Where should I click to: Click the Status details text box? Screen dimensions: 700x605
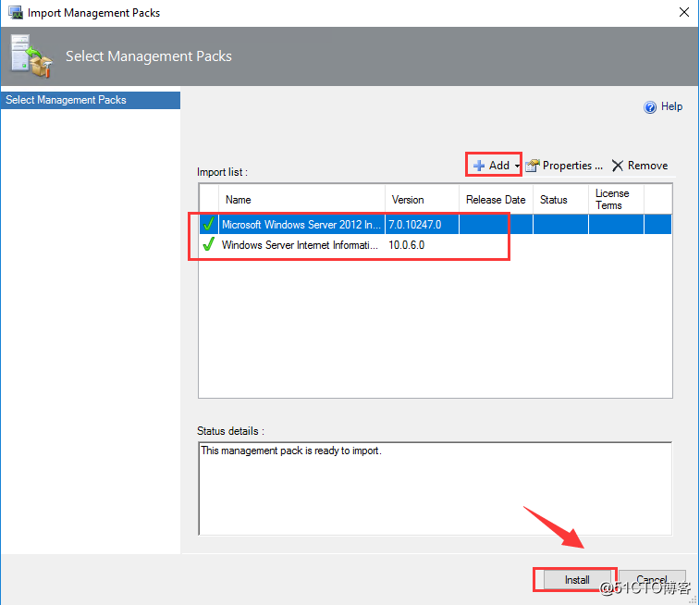click(x=436, y=488)
